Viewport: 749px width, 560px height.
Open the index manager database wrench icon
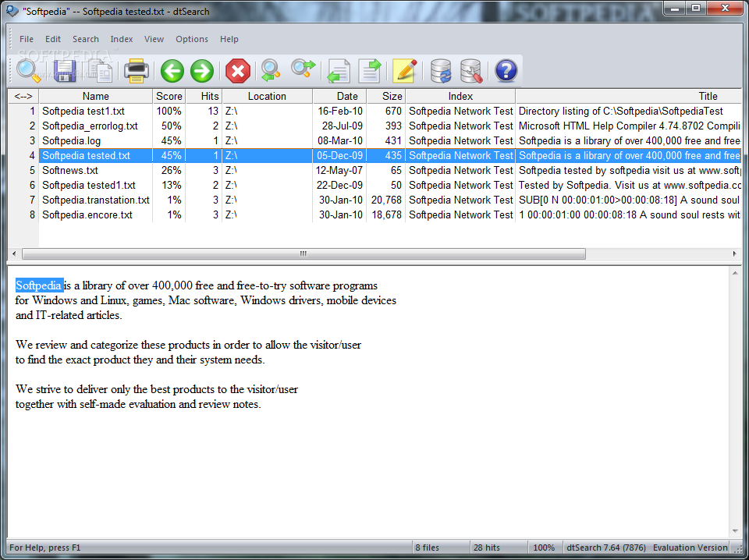point(471,71)
